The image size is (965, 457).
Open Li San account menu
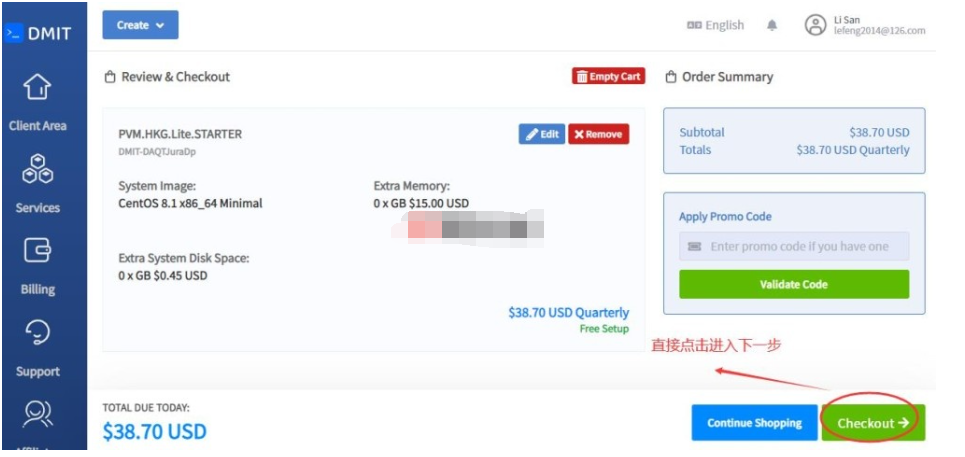[878, 26]
